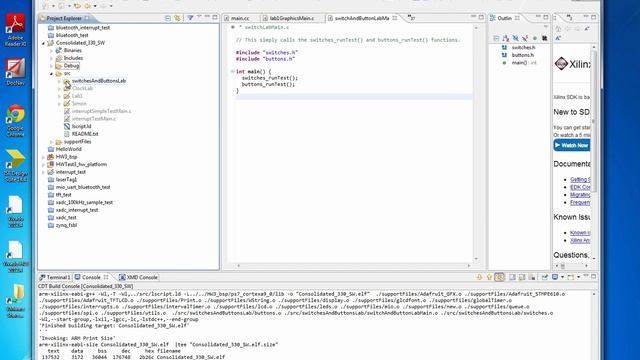The image size is (640, 360).
Task: Select the bluetooth_test project
Action: (x=72, y=36)
